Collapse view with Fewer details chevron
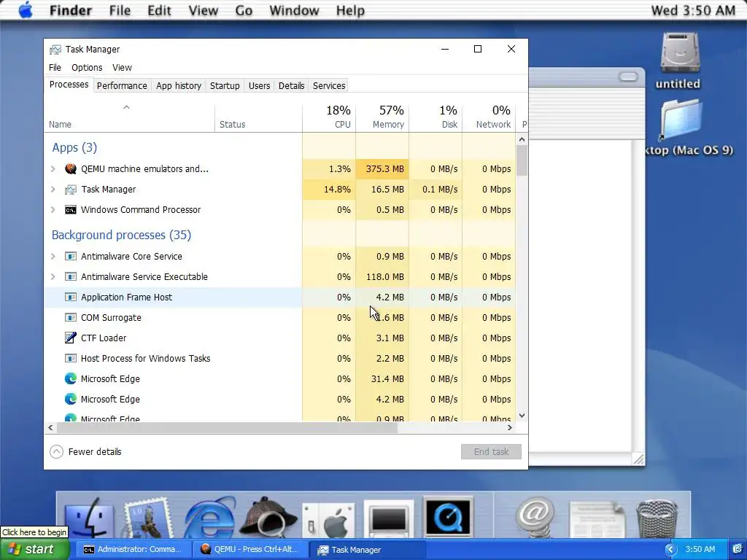The width and height of the screenshot is (747, 560). (x=56, y=451)
